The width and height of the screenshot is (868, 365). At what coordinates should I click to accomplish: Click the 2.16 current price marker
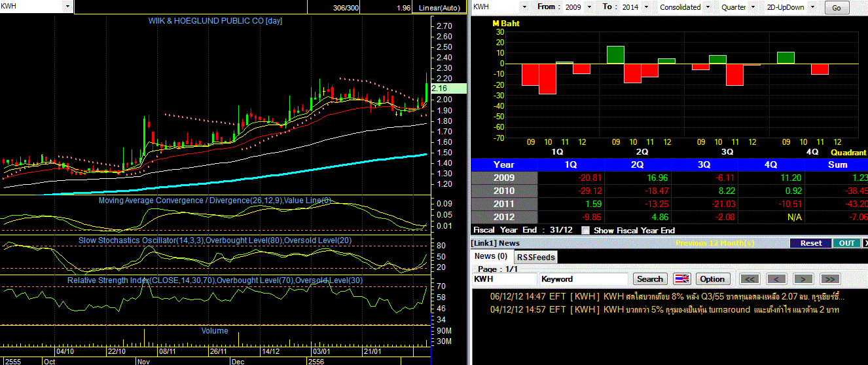tap(449, 88)
